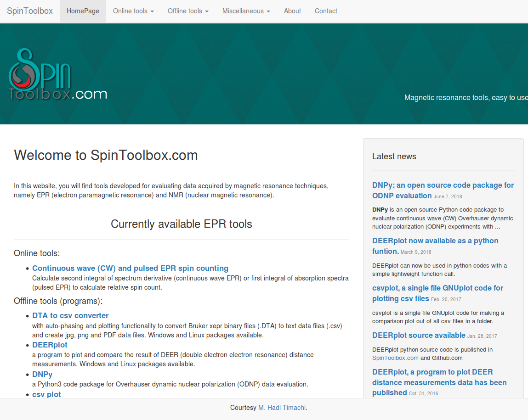
Task: Open the SpinToolbox brand link in navbar
Action: 30,11
